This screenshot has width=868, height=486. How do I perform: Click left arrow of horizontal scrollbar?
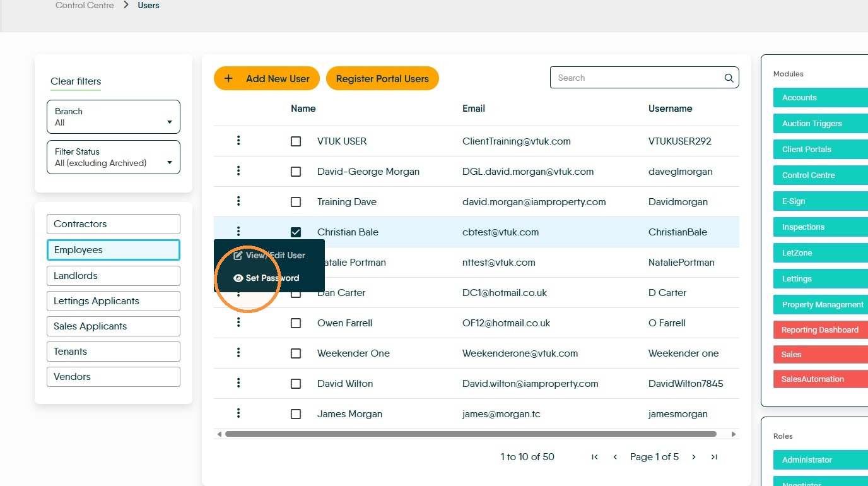220,434
